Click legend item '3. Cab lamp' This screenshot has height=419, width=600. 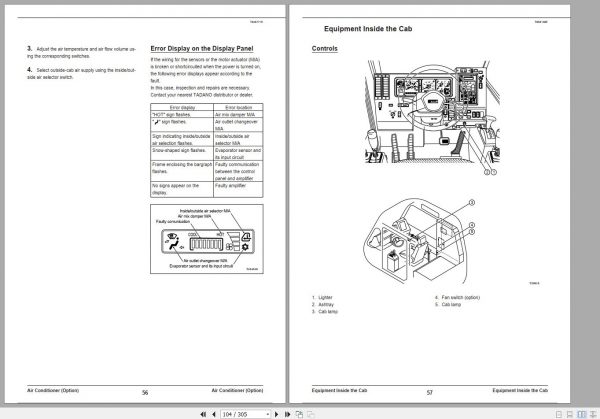tap(325, 312)
